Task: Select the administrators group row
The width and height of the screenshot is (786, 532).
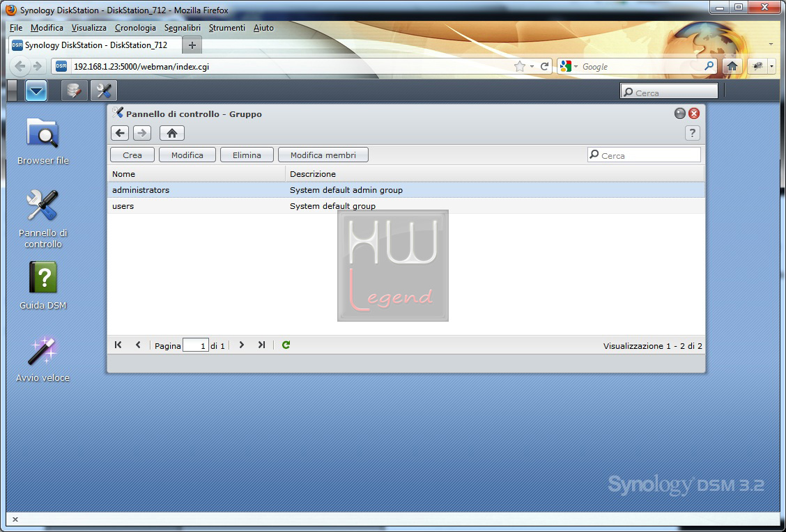Action: 406,190
